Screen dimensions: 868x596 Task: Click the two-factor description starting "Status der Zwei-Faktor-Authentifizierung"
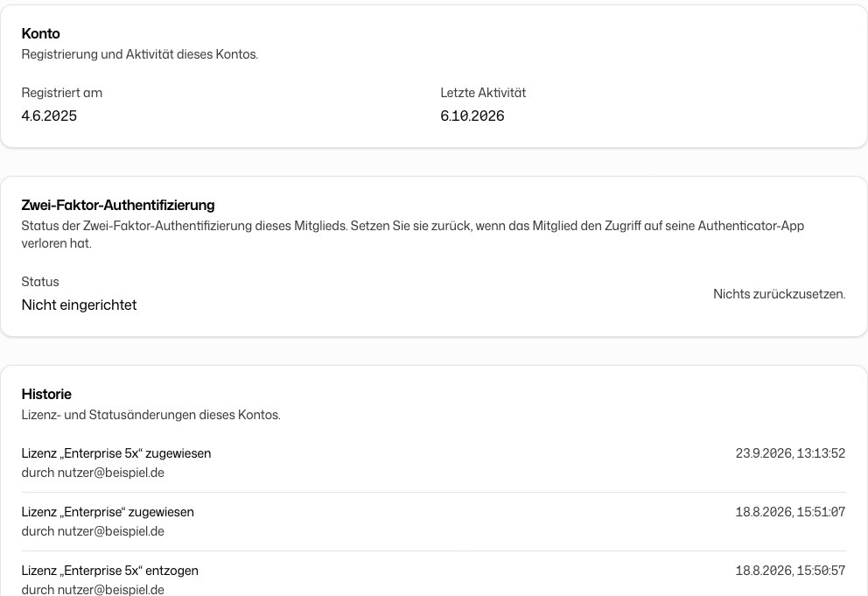click(412, 235)
